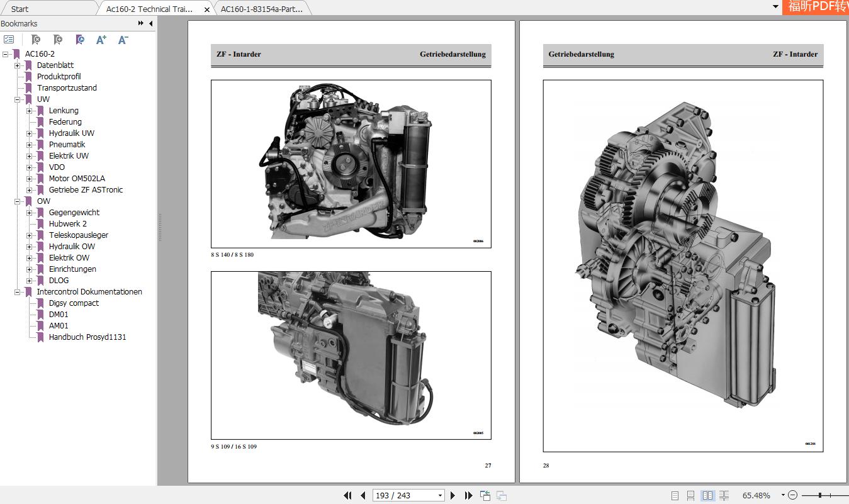Switch to continuous page view mode

coord(690,495)
